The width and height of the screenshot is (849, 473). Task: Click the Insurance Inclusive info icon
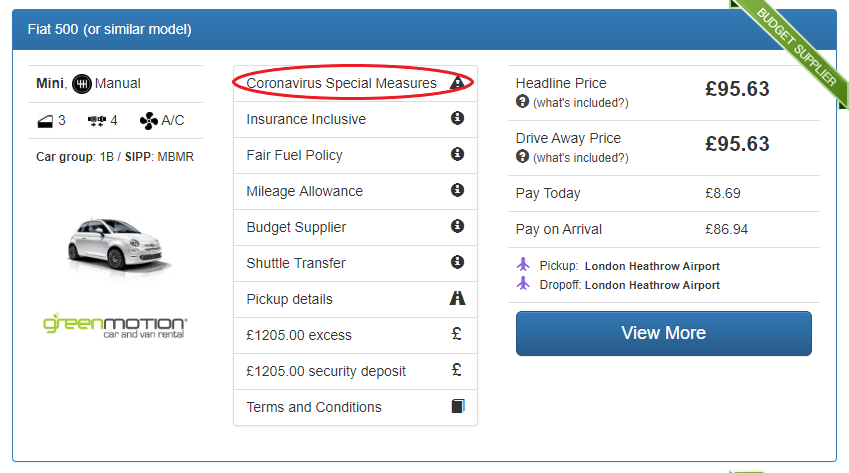[457, 119]
